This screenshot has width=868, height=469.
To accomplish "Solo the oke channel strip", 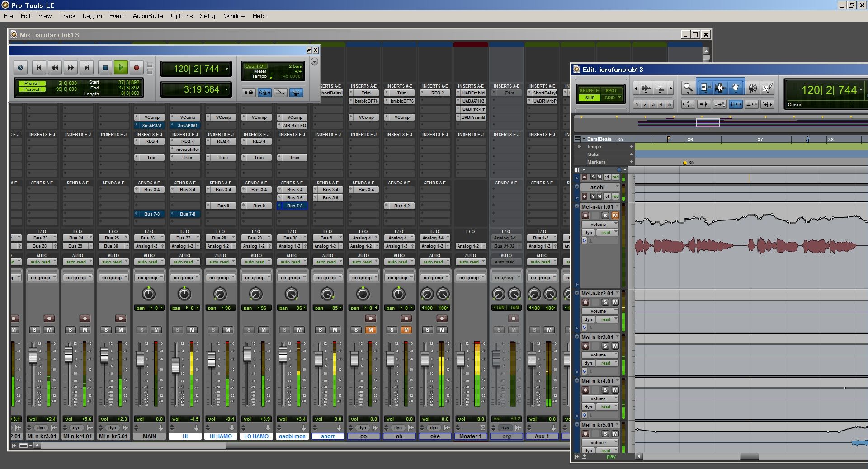I will [428, 330].
